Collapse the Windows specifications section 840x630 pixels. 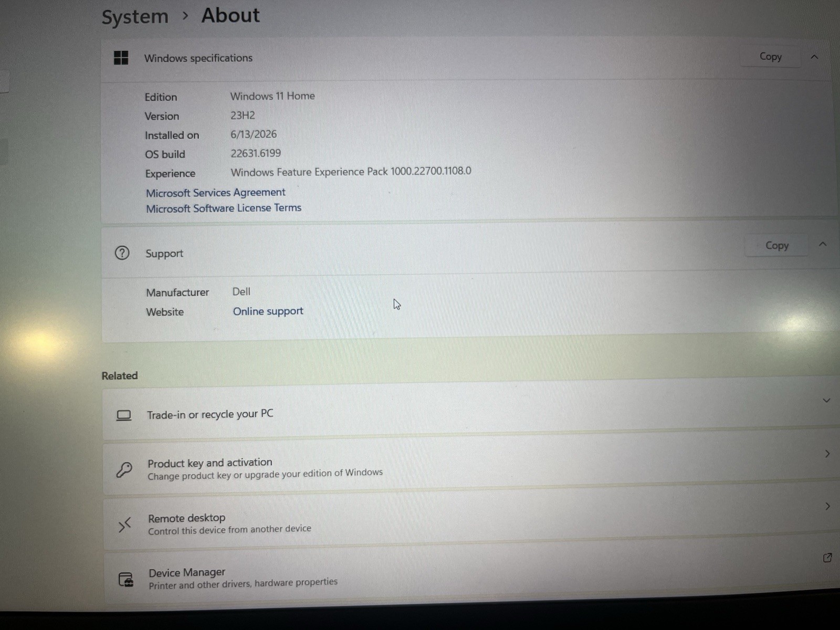pyautogui.click(x=814, y=57)
